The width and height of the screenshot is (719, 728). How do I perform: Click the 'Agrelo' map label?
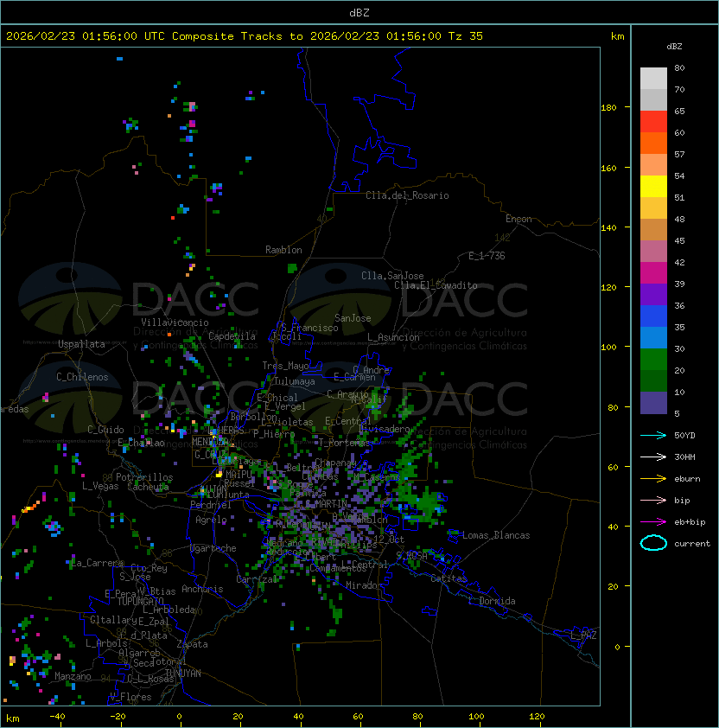(211, 520)
